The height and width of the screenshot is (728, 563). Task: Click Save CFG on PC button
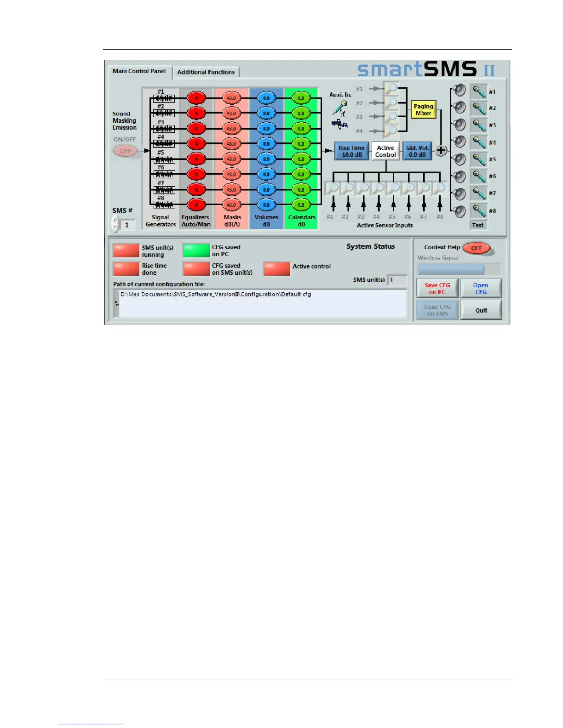click(x=437, y=289)
